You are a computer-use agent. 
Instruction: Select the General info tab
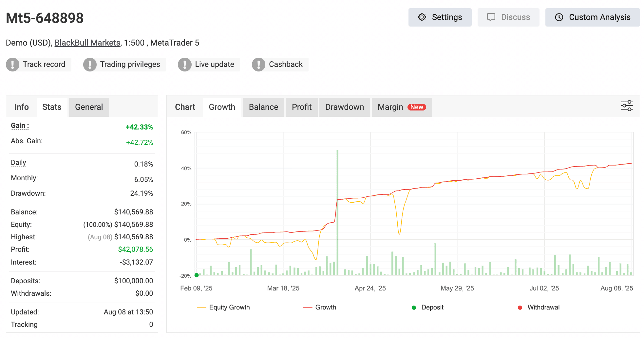89,107
